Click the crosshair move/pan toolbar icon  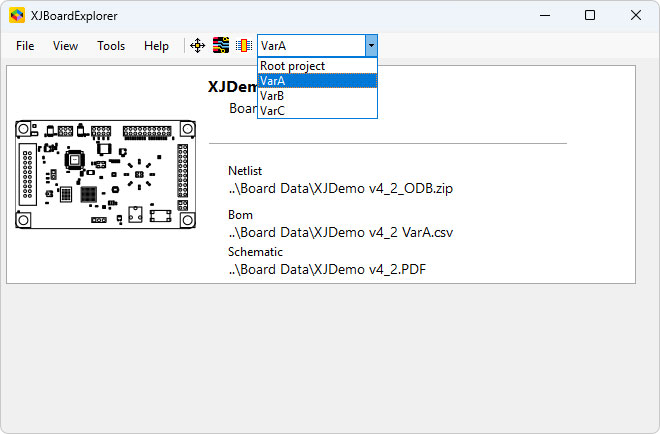(x=197, y=45)
